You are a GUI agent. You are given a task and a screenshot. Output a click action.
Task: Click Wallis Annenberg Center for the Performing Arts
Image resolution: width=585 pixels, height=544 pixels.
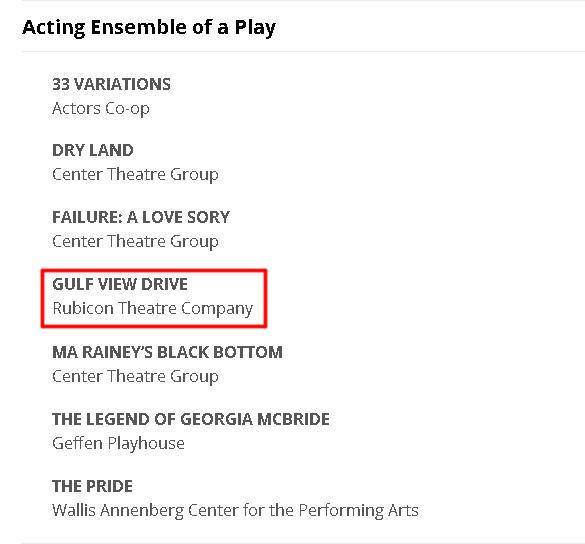tap(235, 510)
